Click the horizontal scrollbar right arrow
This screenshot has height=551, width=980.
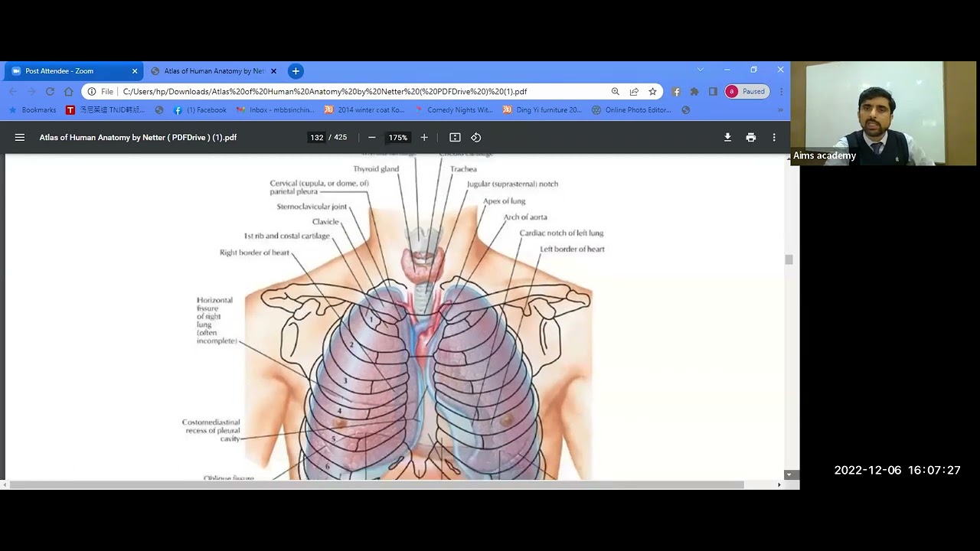click(779, 484)
